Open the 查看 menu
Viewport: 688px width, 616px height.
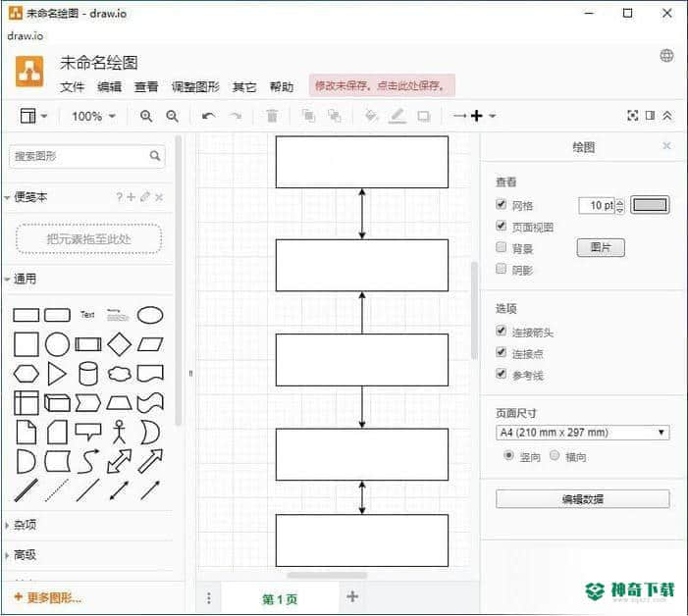(x=146, y=87)
